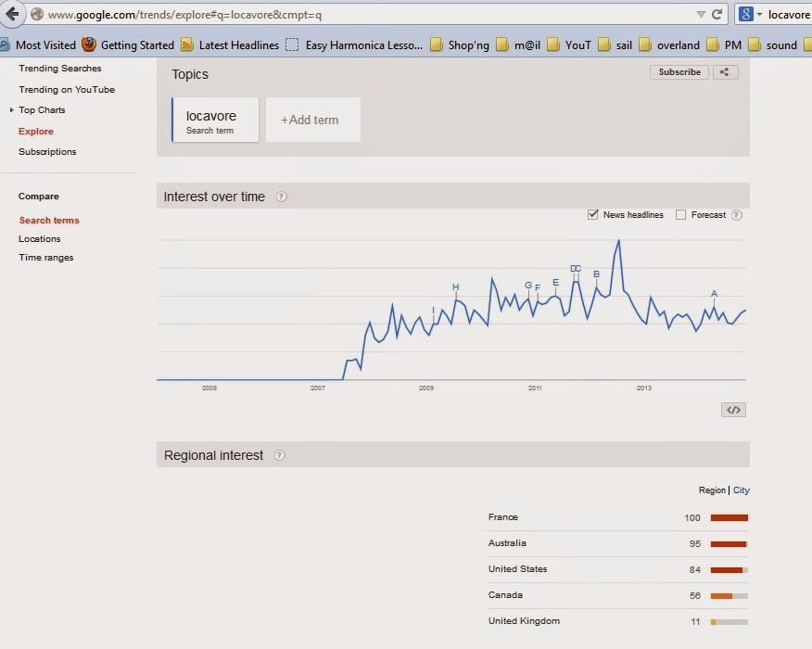Open the embed code icon below the chart

coord(733,410)
